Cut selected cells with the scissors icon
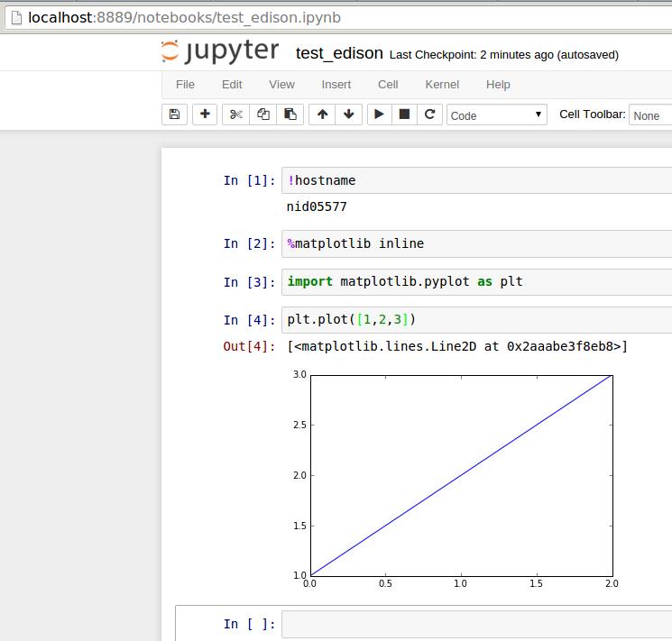Screen dimensions: 672x641 coord(235,114)
